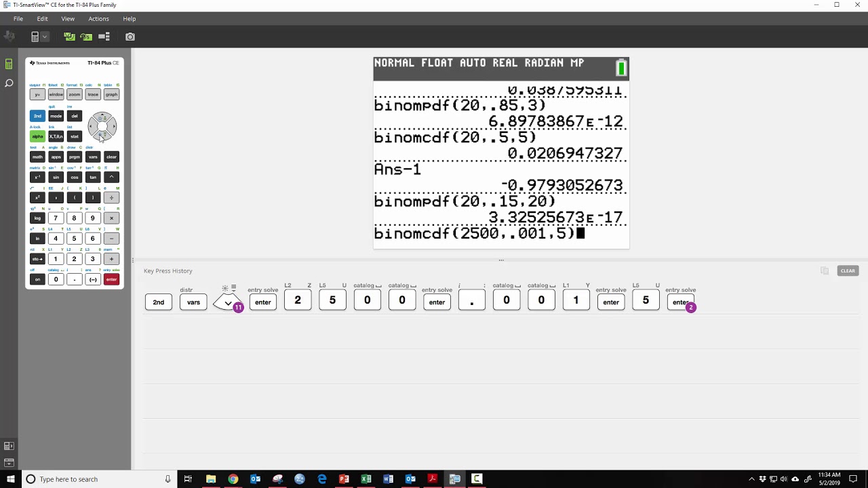Click the taskbar search box
The height and width of the screenshot is (488, 868).
pyautogui.click(x=98, y=479)
